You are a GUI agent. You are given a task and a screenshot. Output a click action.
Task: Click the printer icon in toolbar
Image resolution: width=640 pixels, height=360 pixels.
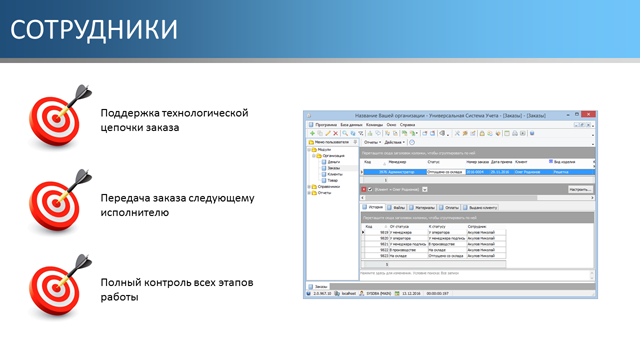click(515, 133)
